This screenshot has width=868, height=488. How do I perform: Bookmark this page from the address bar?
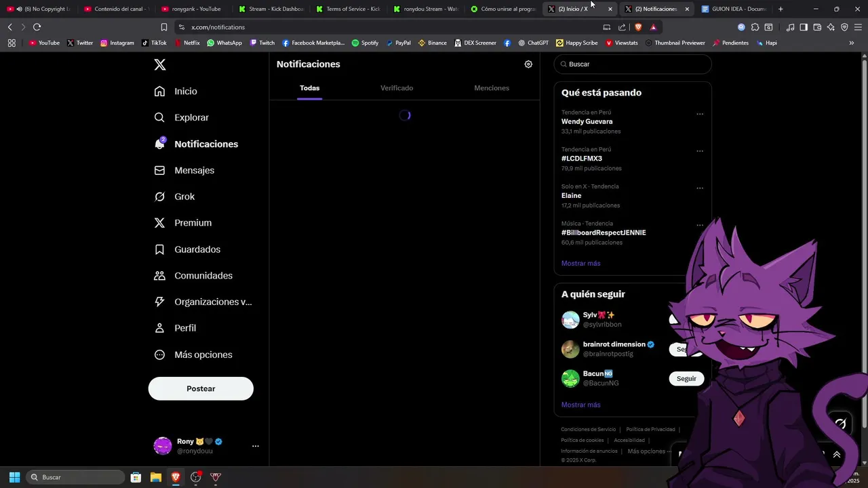tap(164, 27)
